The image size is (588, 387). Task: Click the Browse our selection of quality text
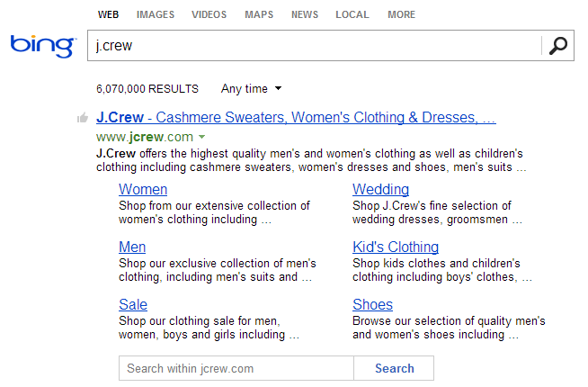(449, 328)
